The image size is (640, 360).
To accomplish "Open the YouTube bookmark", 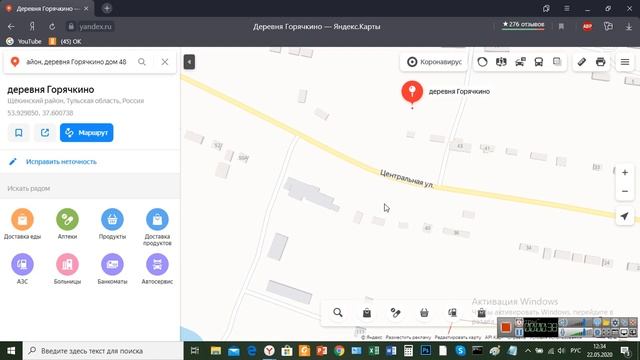I will pos(24,42).
